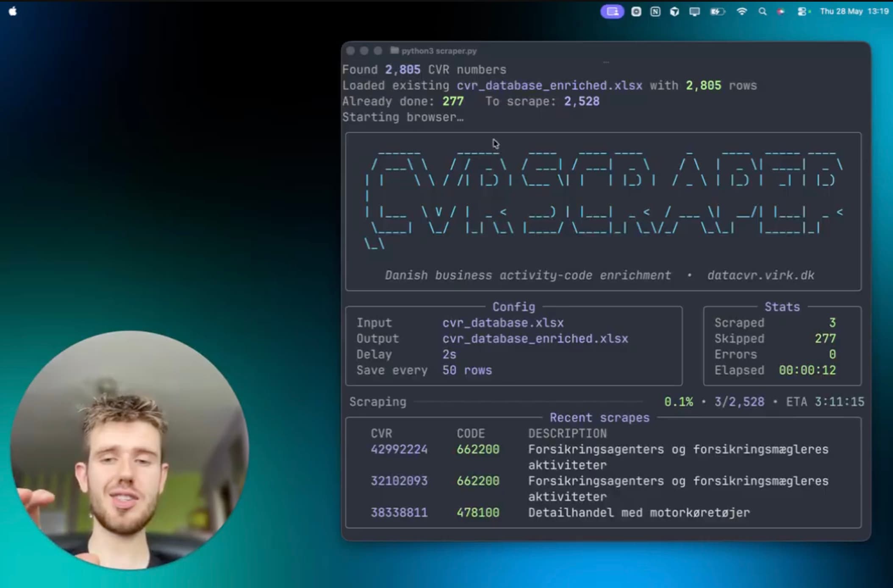Open the Apple menu
Image resolution: width=893 pixels, height=588 pixels.
tap(13, 11)
